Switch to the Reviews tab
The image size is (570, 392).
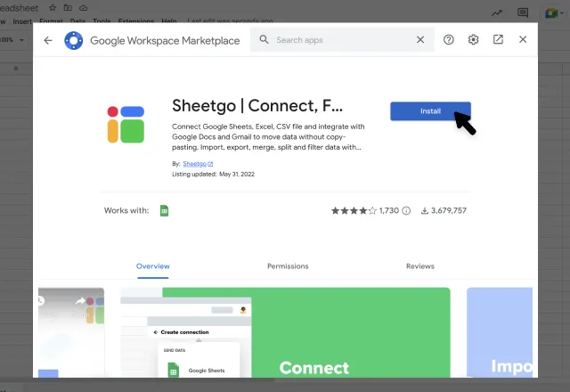tap(419, 266)
